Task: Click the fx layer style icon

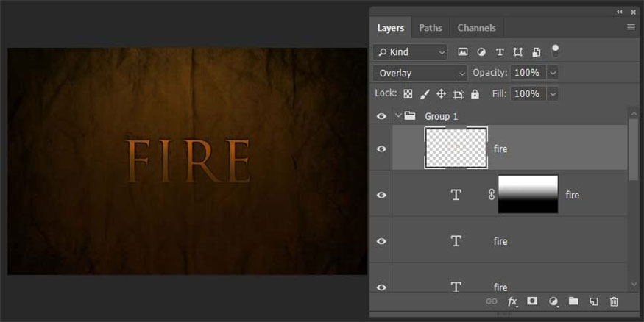Action: 512,301
